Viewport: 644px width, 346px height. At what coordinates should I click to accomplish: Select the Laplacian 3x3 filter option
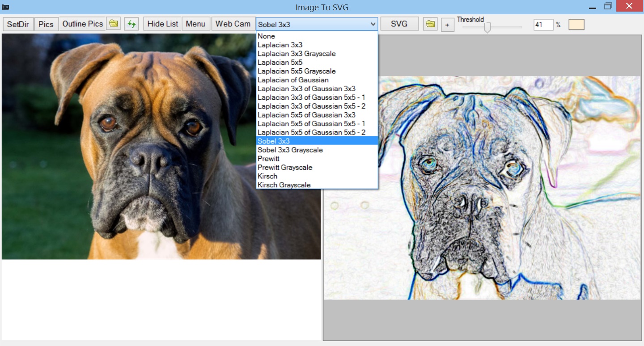click(x=317, y=45)
